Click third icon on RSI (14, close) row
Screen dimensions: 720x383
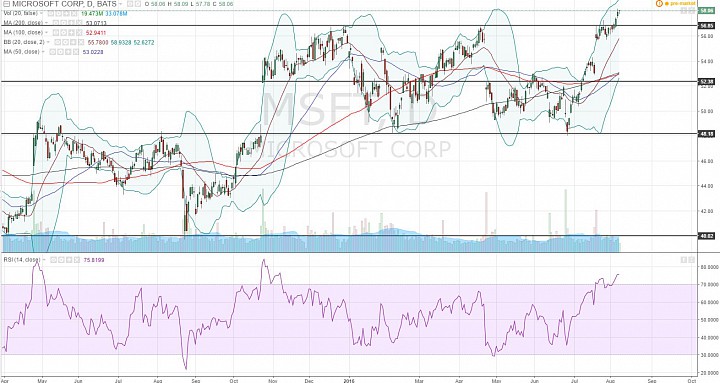pos(69,260)
